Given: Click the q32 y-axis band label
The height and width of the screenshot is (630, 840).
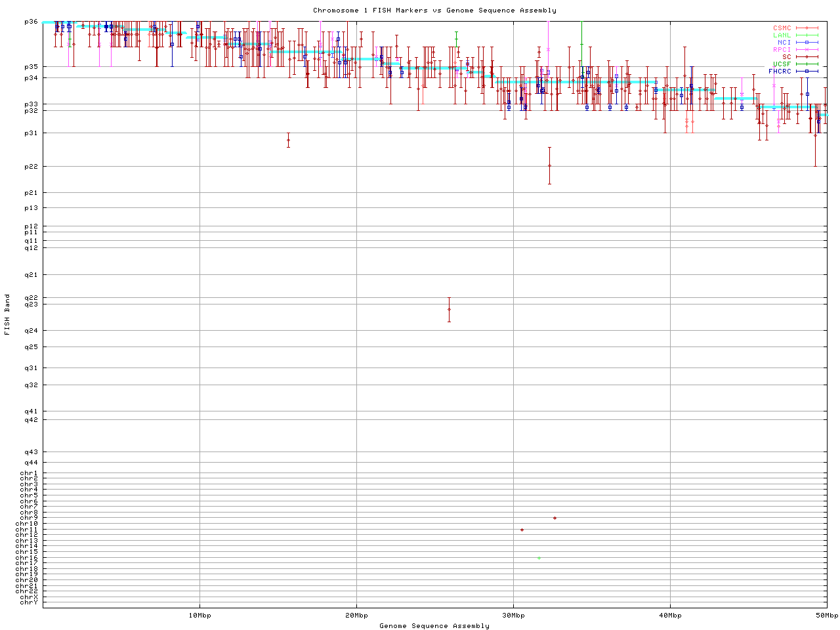Looking at the screenshot, I should coord(31,385).
